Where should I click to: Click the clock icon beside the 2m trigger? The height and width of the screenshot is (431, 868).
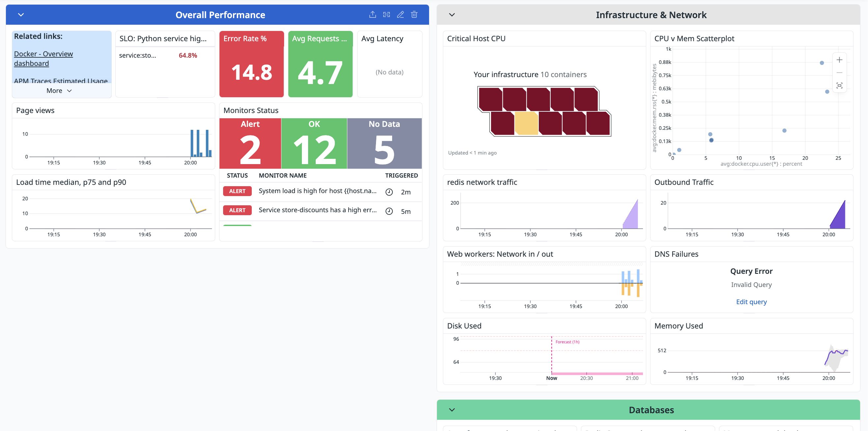(389, 192)
